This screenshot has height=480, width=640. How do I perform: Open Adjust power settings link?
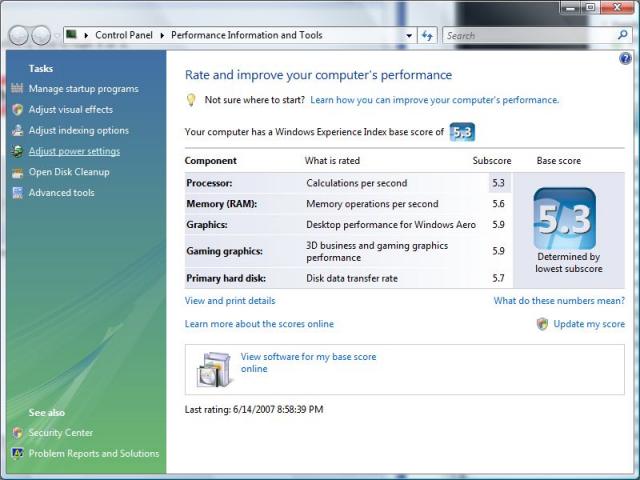pyautogui.click(x=74, y=151)
